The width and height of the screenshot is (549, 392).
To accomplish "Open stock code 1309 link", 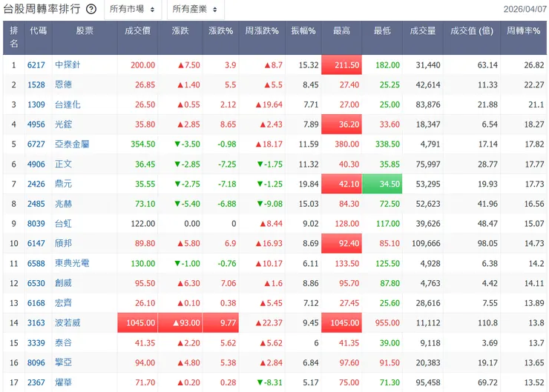I will coord(36,104).
